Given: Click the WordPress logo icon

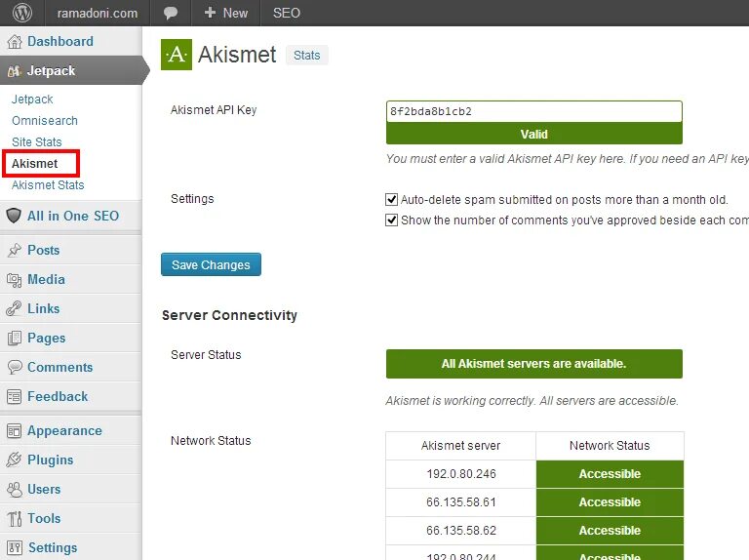Looking at the screenshot, I should click(22, 13).
